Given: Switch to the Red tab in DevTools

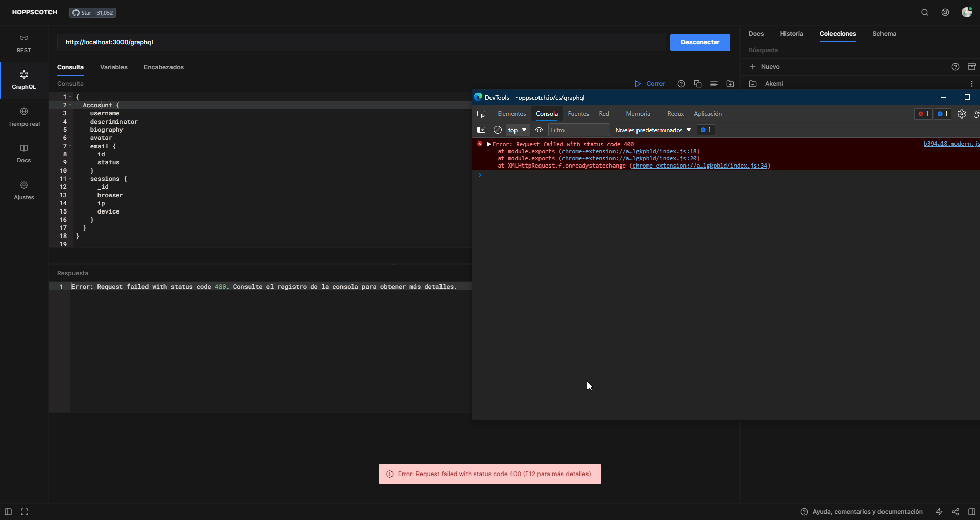Looking at the screenshot, I should [604, 113].
